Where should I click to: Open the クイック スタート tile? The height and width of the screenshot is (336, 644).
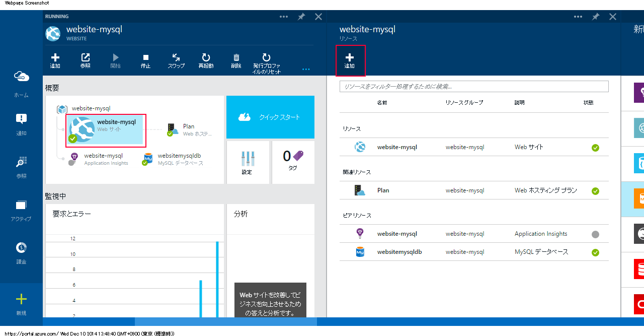coord(270,117)
